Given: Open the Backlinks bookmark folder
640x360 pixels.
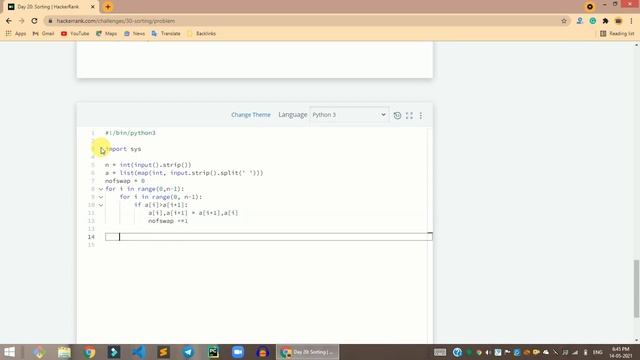Looking at the screenshot, I should point(201,33).
